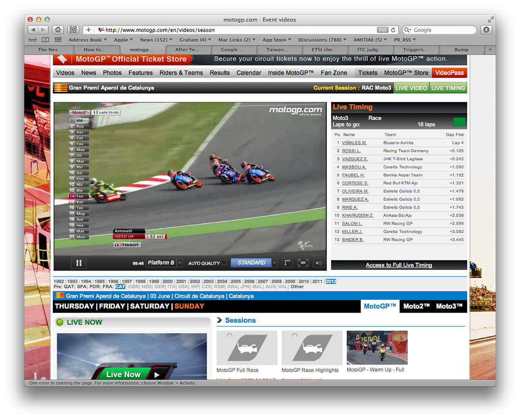Open Access to Full Live Timing link
Screen dimensions: 520x420
(x=399, y=265)
